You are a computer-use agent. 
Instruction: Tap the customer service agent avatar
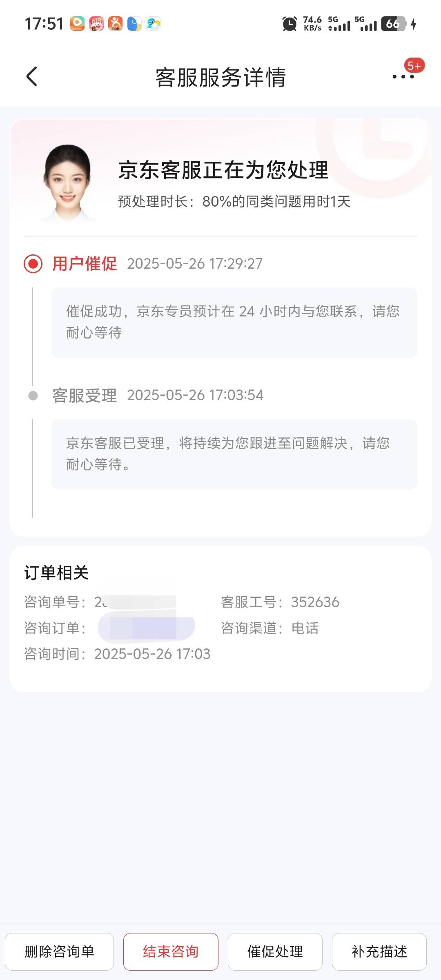67,183
